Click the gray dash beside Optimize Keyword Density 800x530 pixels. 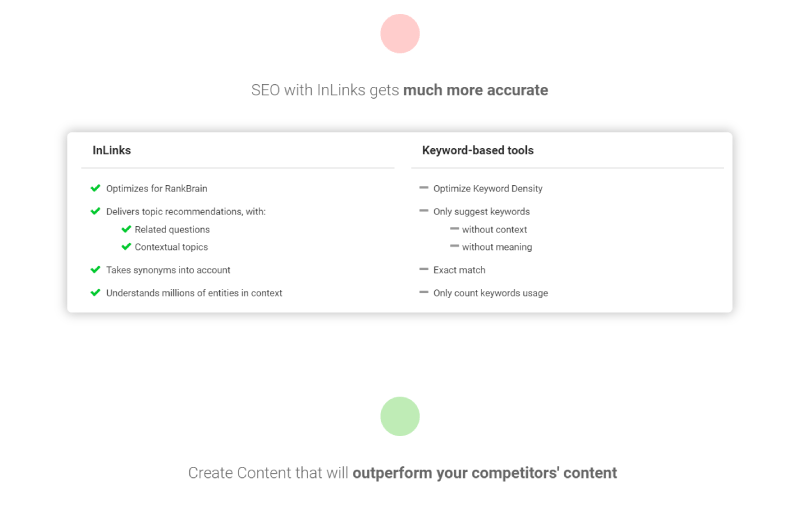423,188
